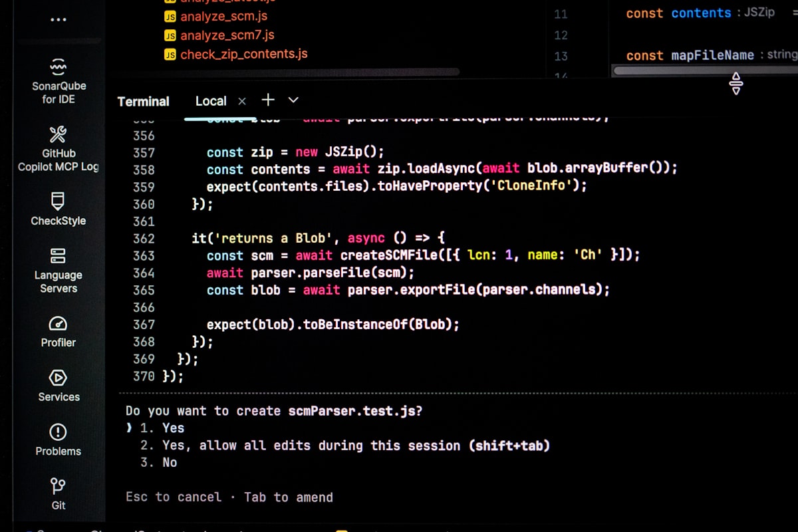This screenshot has height=532, width=798.
Task: Open the terminal tabs dropdown chevron
Action: tap(293, 100)
